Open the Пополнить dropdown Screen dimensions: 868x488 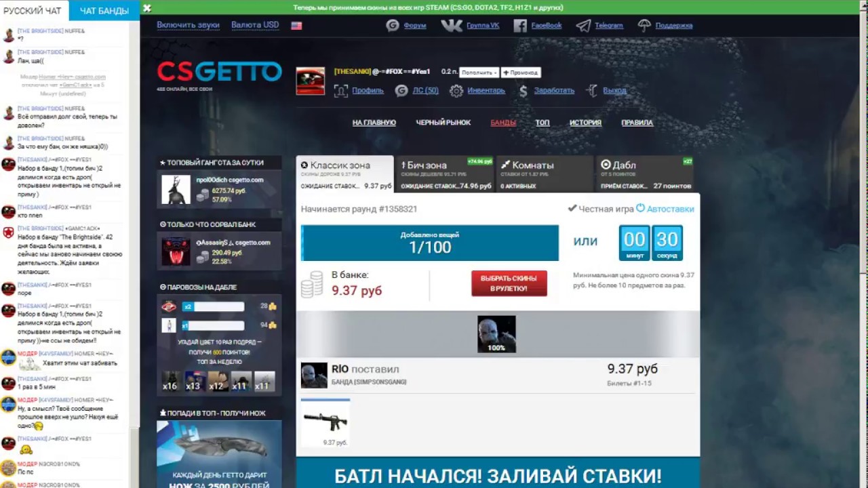coord(479,73)
